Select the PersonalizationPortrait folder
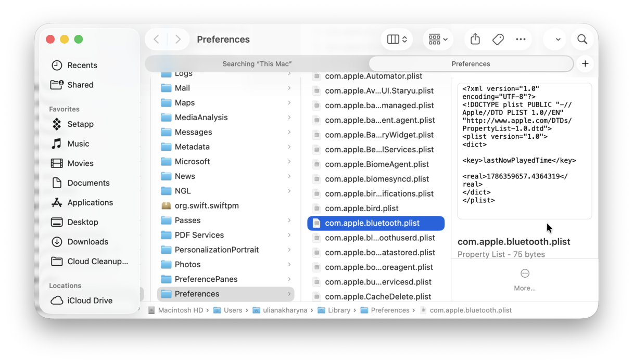Image resolution: width=633 pixels, height=364 pixels. pos(225,250)
